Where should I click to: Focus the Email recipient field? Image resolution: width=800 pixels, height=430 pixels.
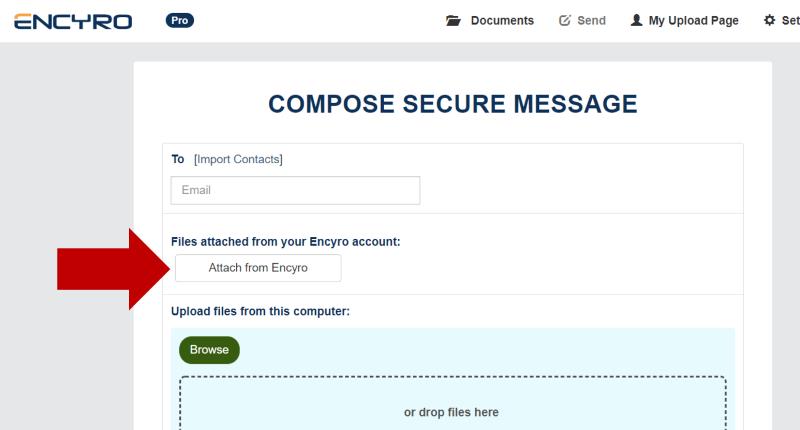[x=295, y=190]
